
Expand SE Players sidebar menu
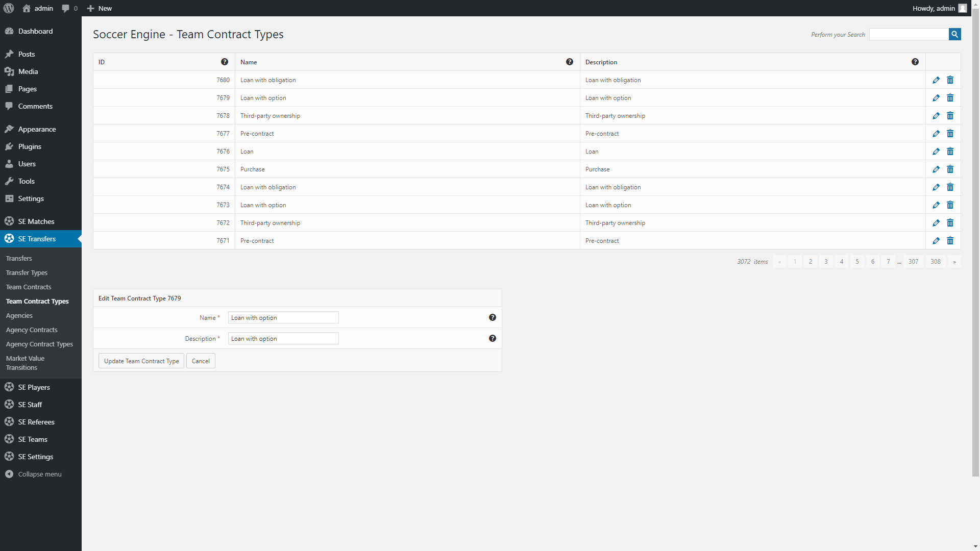pyautogui.click(x=34, y=387)
